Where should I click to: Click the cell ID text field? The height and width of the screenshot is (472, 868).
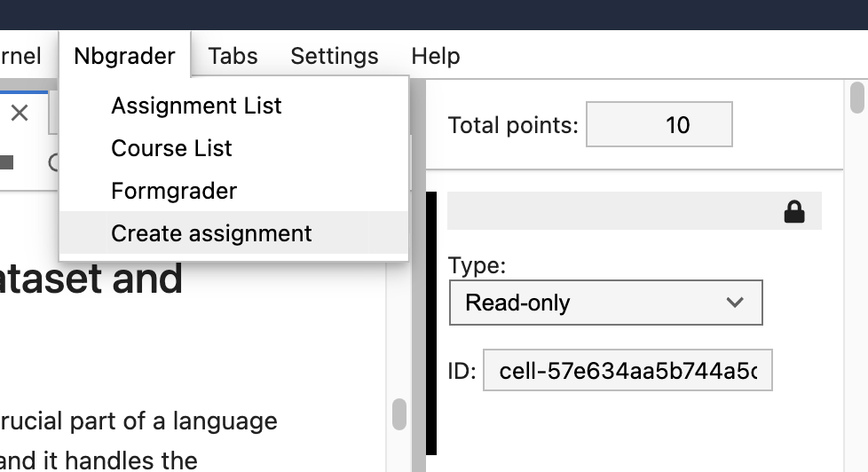627,370
